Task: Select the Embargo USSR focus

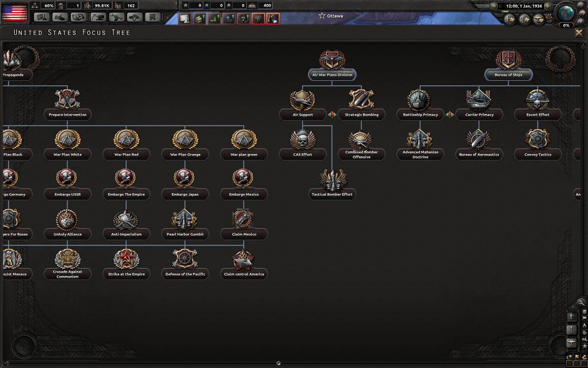Action: (67, 194)
